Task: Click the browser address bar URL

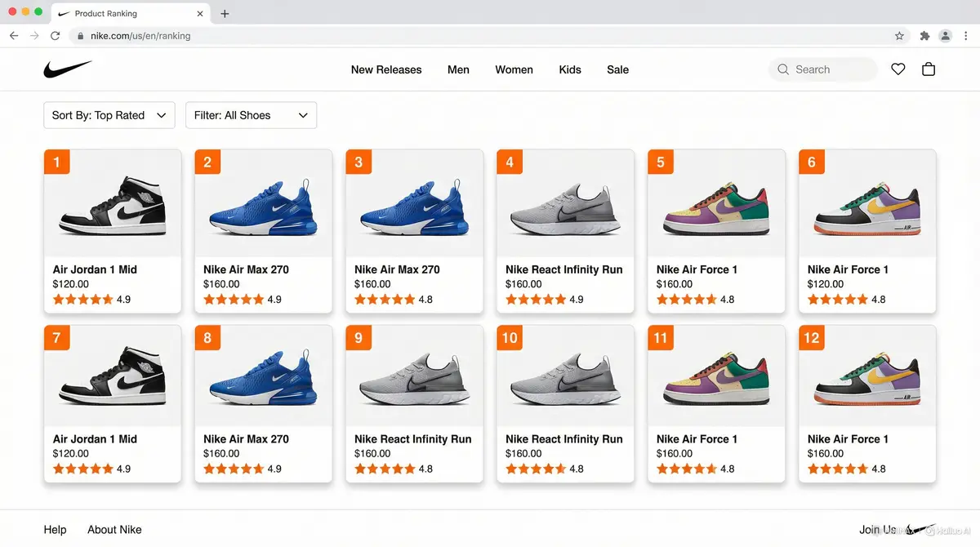Action: tap(140, 36)
